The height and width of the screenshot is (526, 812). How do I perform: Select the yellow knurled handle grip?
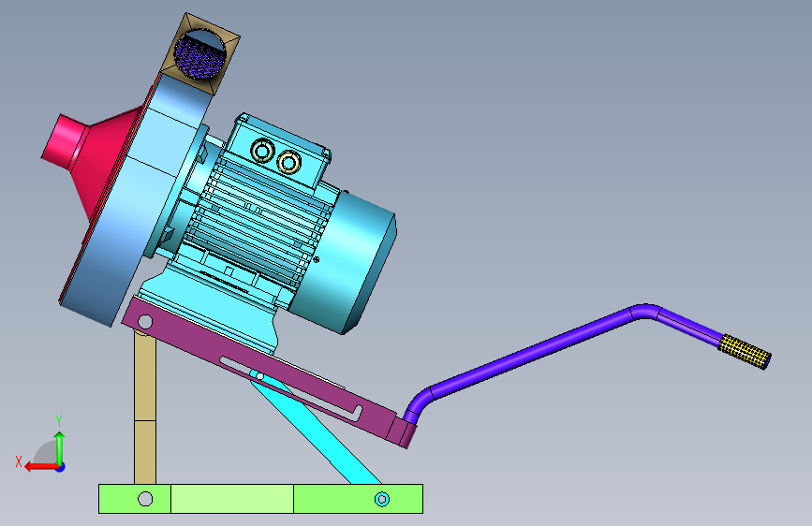click(745, 352)
